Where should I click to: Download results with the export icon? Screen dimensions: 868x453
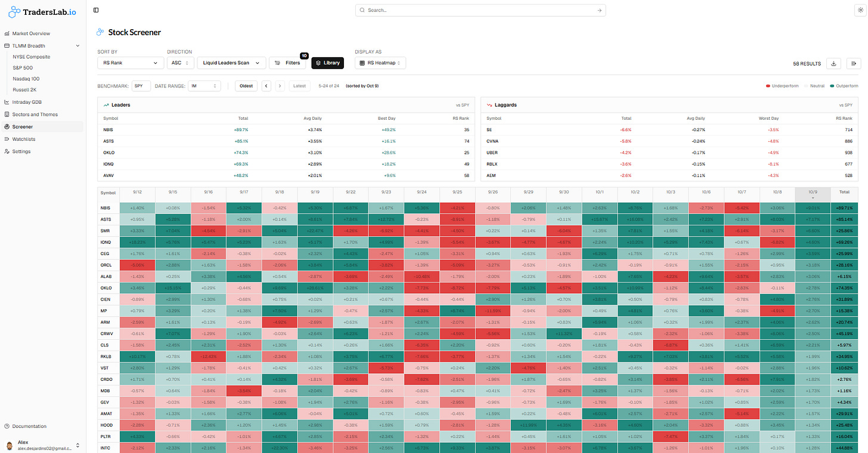pos(833,63)
